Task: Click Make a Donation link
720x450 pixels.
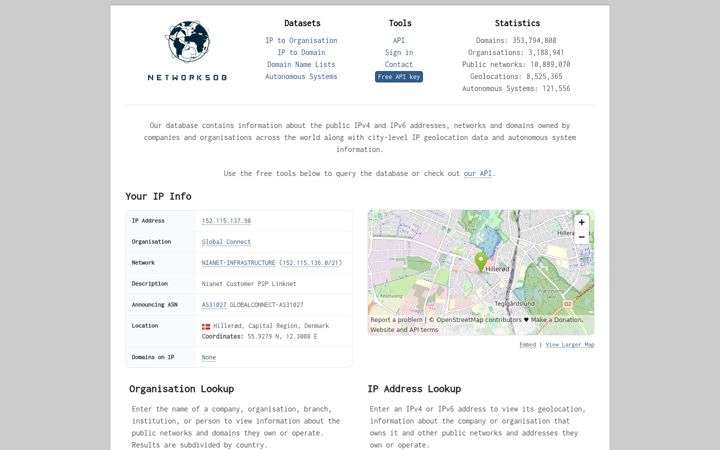Action: [x=557, y=320]
